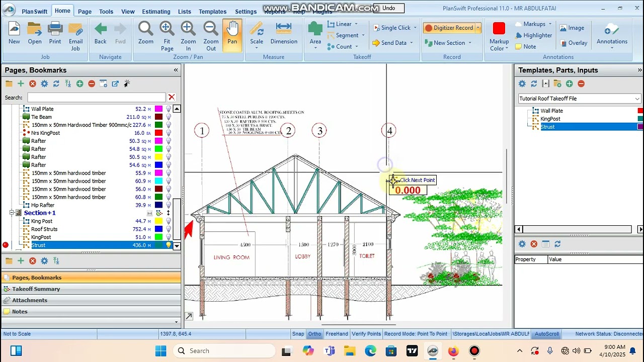
Task: Click the Open job folder icon
Action: click(x=35, y=34)
